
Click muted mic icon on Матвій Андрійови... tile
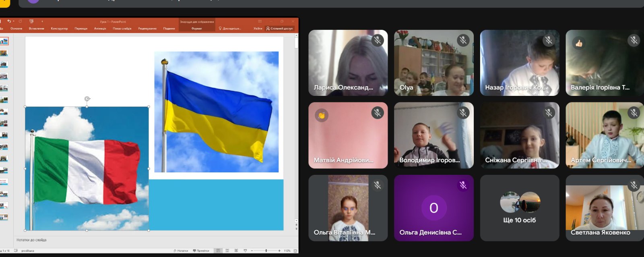pyautogui.click(x=377, y=113)
